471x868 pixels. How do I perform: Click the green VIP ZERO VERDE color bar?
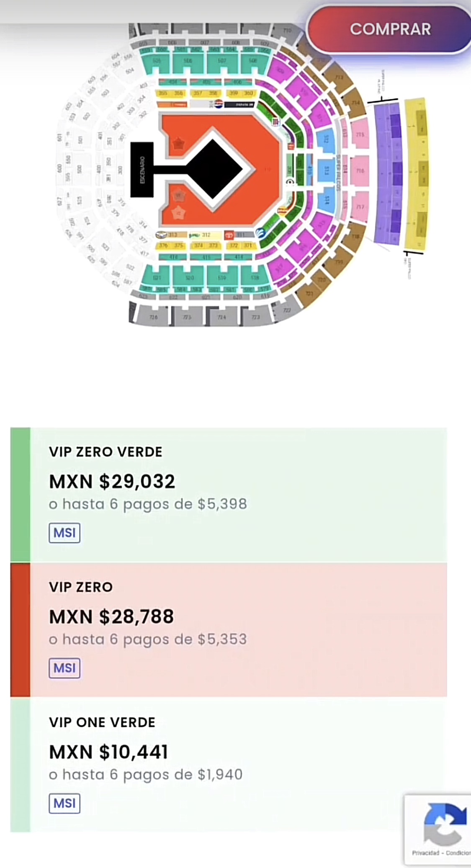20,494
